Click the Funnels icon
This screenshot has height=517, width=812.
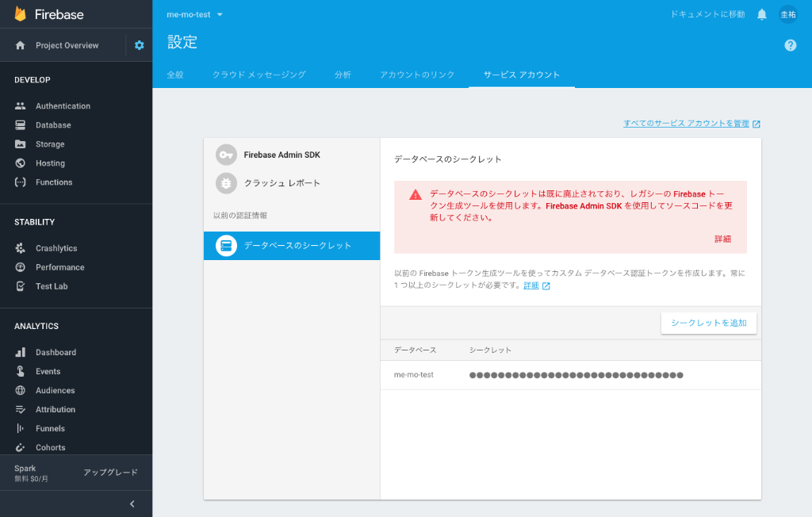point(20,428)
